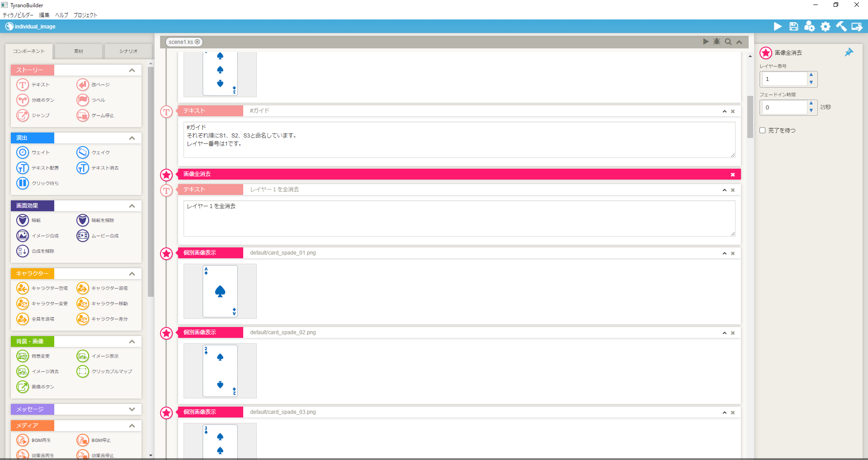Image resolution: width=868 pixels, height=460 pixels.
Task: Switch to the 素材 tab
Action: pos(79,51)
